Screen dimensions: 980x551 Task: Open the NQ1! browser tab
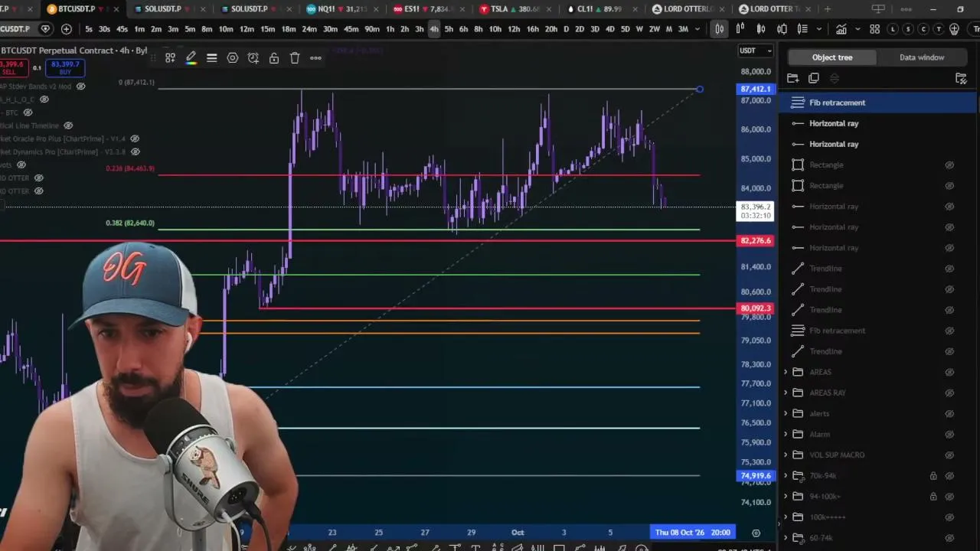341,9
